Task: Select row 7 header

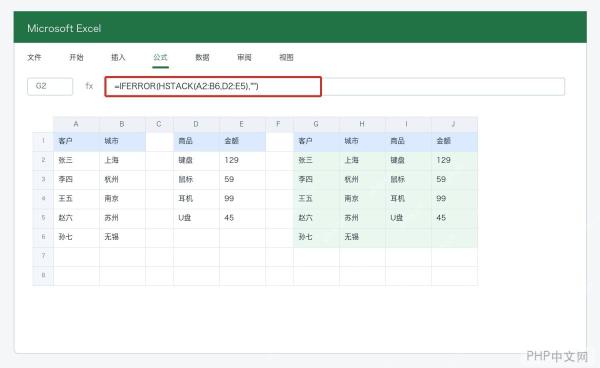Action: click(43, 256)
